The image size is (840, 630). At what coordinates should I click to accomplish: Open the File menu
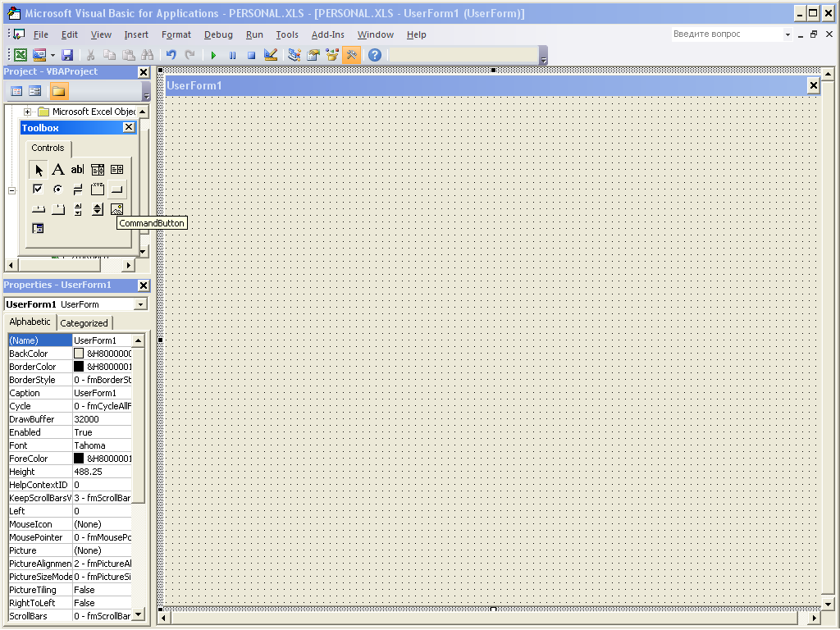(41, 34)
